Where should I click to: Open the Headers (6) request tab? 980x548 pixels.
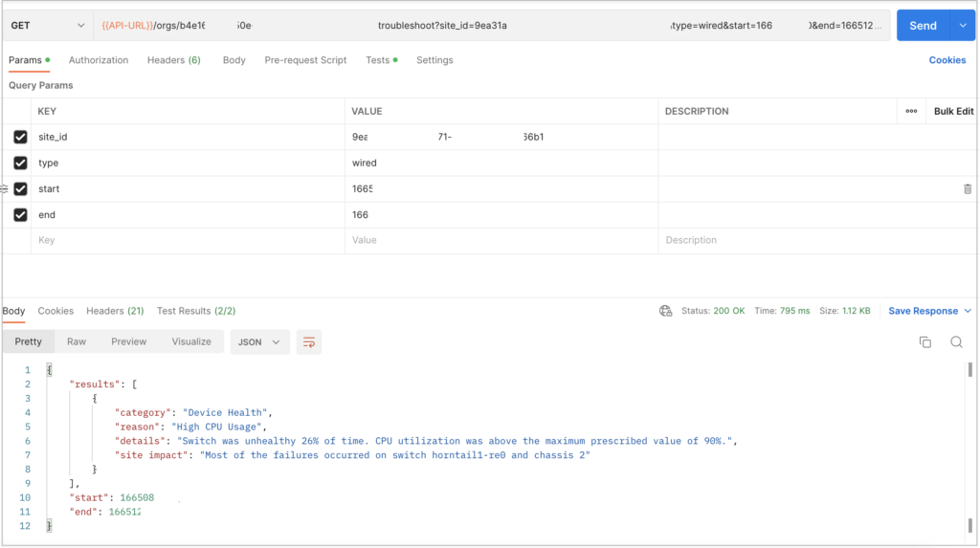tap(174, 60)
